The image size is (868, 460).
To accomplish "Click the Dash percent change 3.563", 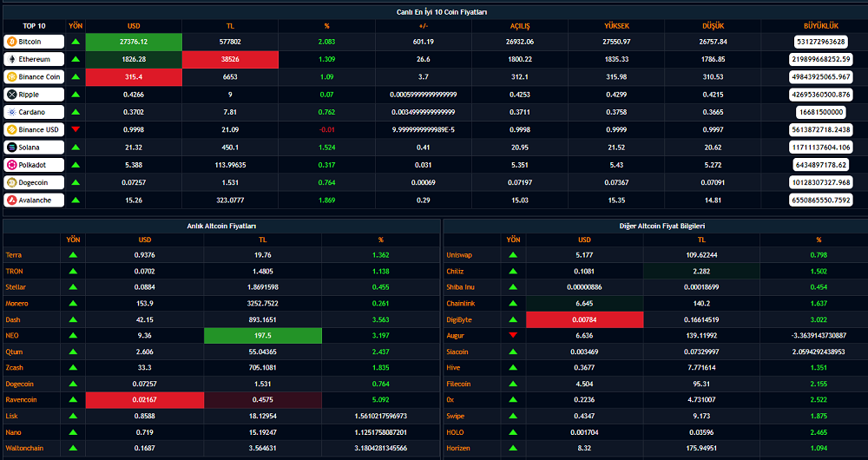I will 380,319.
